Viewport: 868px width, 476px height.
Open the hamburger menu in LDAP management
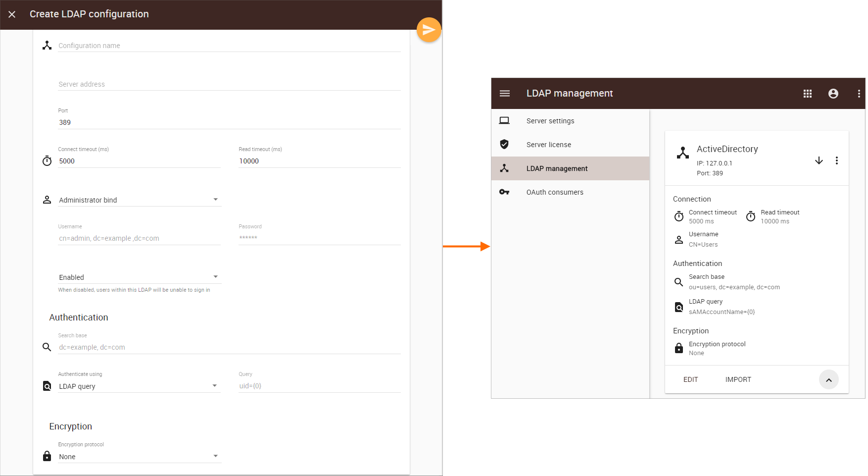tap(505, 93)
